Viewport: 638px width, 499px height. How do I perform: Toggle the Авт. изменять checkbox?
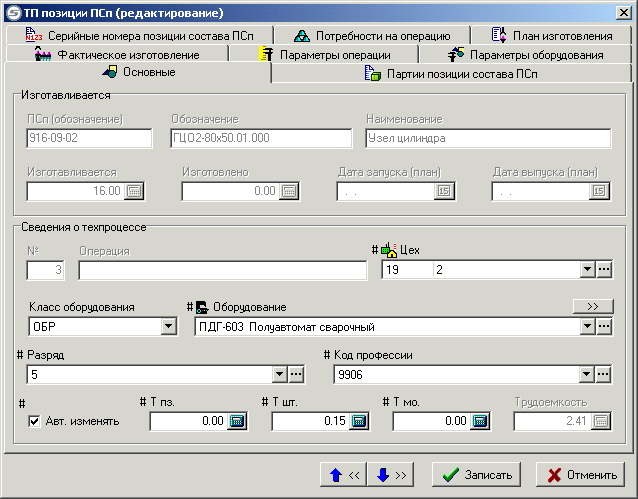[34, 421]
